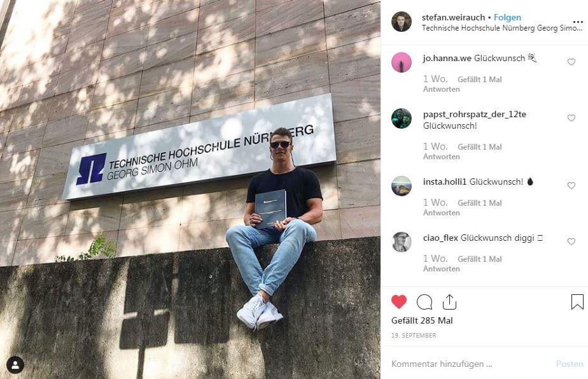View likes on insta.holli1's comment
This screenshot has height=379, width=588.
coord(479,203)
